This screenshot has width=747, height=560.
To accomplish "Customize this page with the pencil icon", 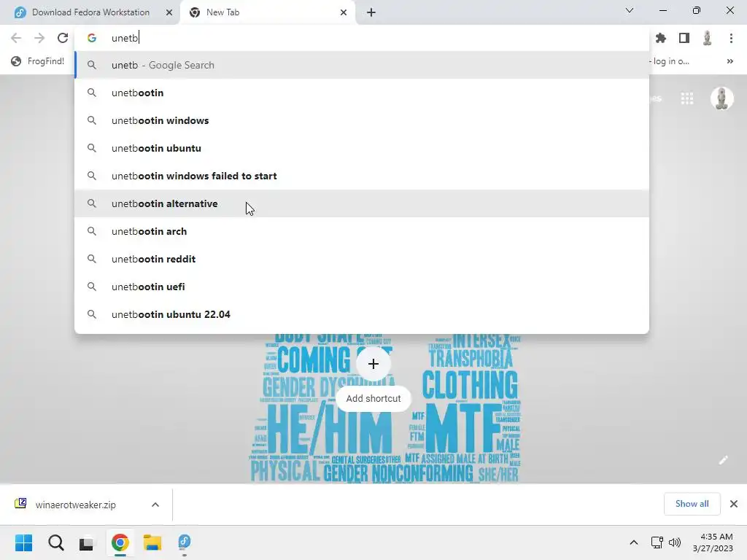I will [723, 460].
